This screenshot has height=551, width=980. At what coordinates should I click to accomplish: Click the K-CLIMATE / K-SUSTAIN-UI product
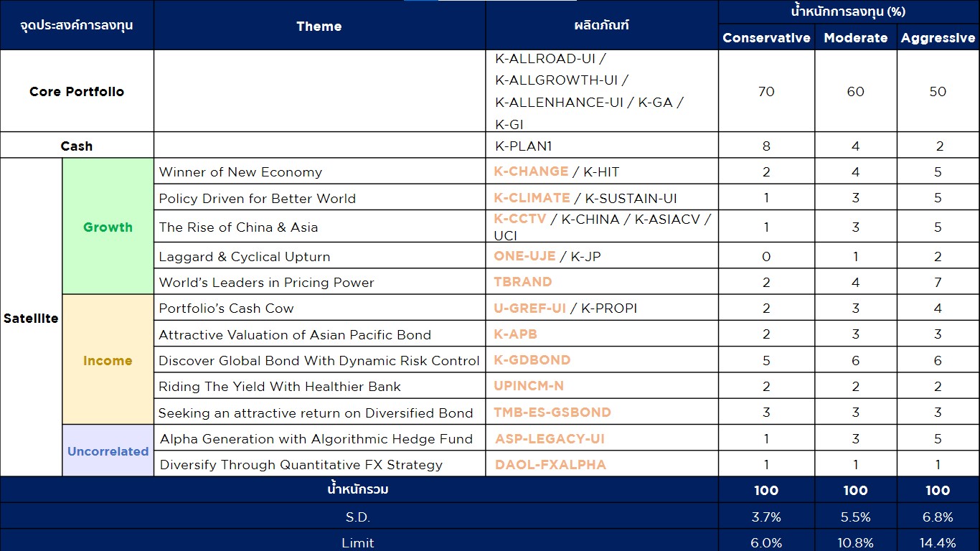pyautogui.click(x=585, y=198)
